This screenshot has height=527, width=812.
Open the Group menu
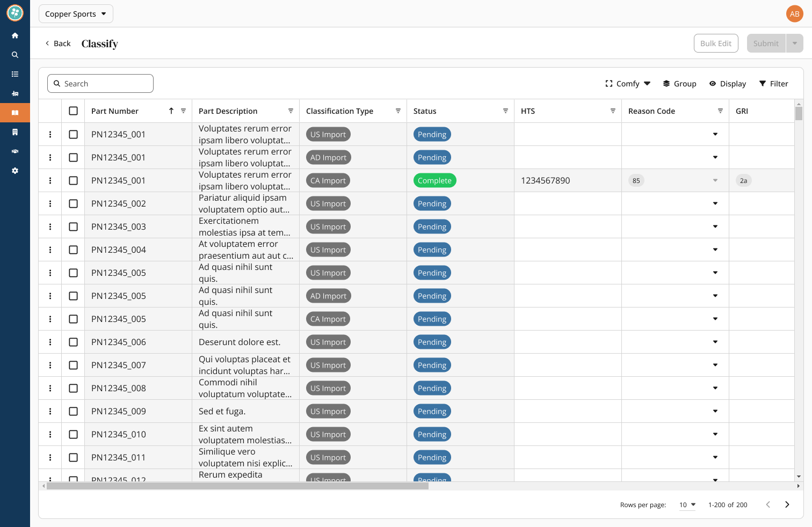(x=679, y=84)
